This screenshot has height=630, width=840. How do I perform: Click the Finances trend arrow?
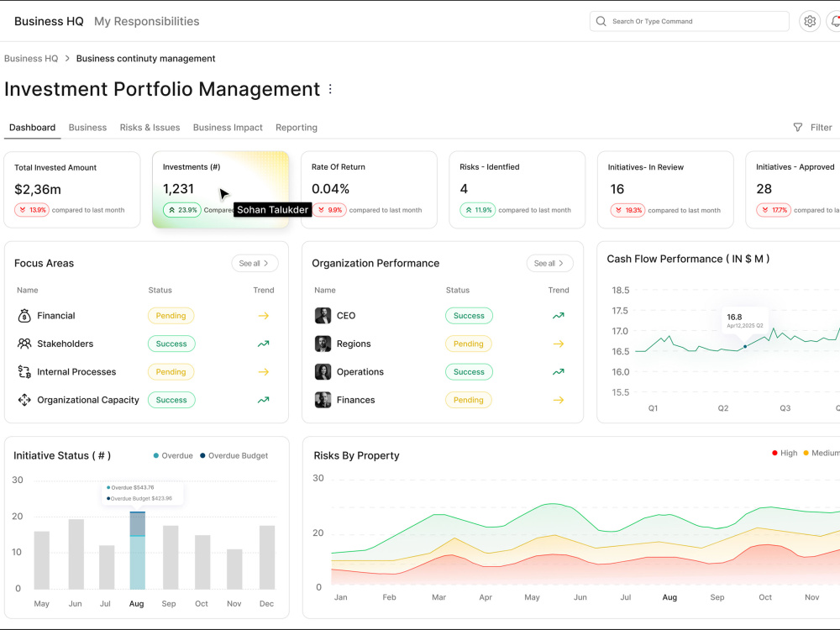point(559,400)
